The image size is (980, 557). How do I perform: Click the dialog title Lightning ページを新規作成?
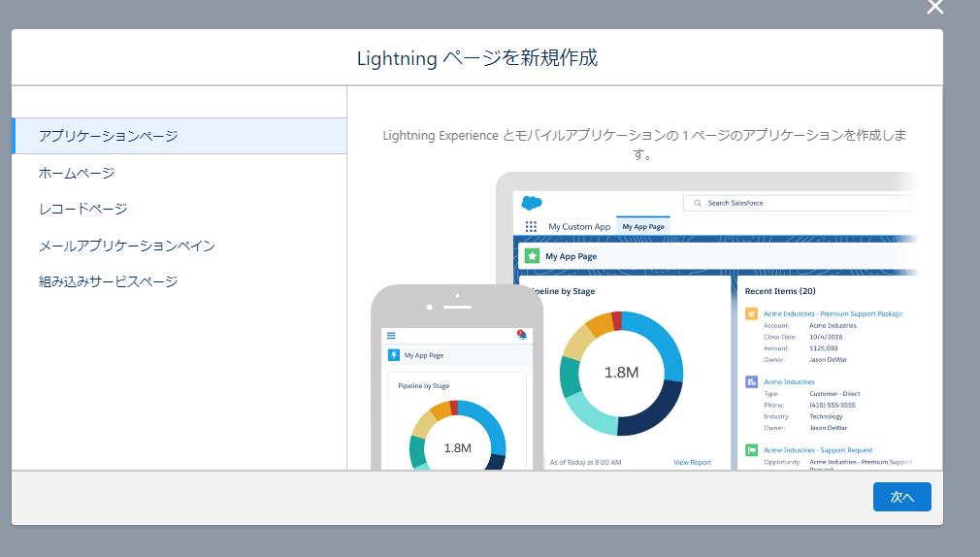(x=476, y=58)
